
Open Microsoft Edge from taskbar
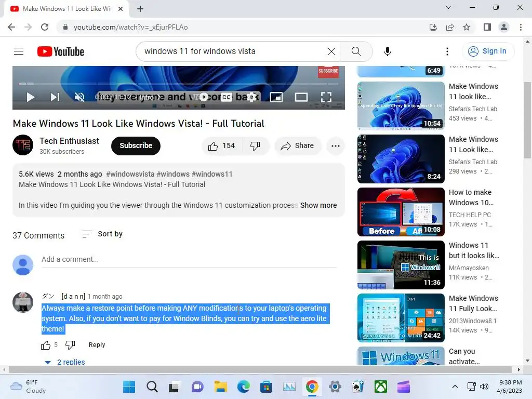tap(243, 387)
